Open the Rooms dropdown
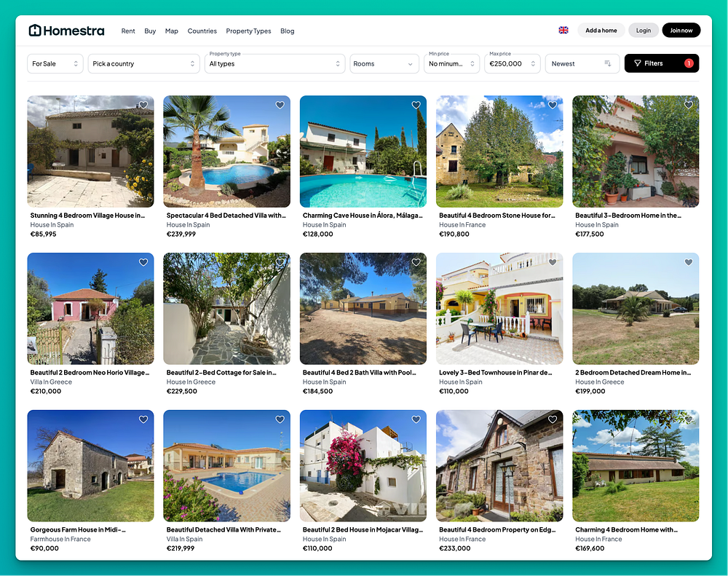 (384, 63)
